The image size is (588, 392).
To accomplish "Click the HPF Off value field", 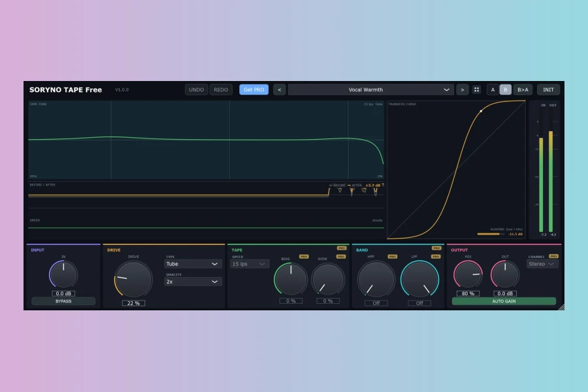I will click(376, 302).
